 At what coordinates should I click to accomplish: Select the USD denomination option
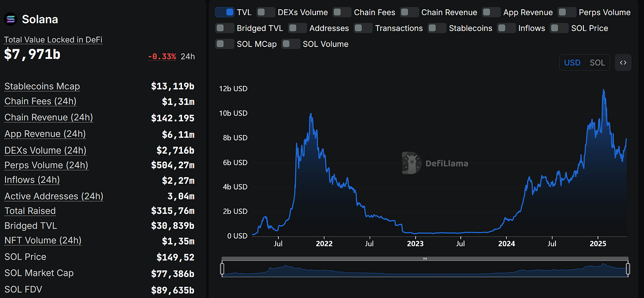pos(572,62)
